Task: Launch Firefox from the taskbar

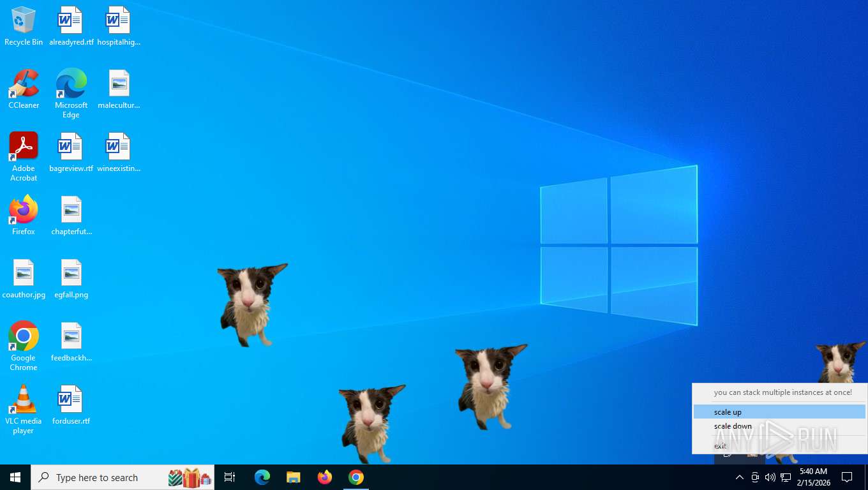Action: coord(325,477)
